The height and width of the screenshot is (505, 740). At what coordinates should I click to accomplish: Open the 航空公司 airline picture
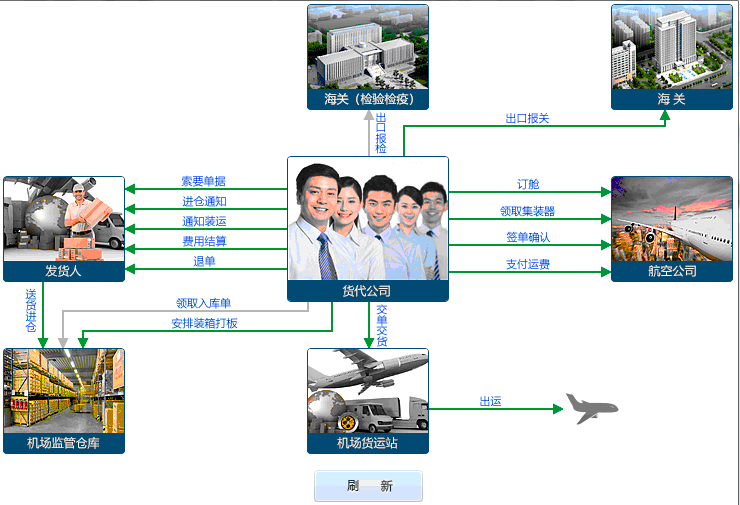(672, 219)
